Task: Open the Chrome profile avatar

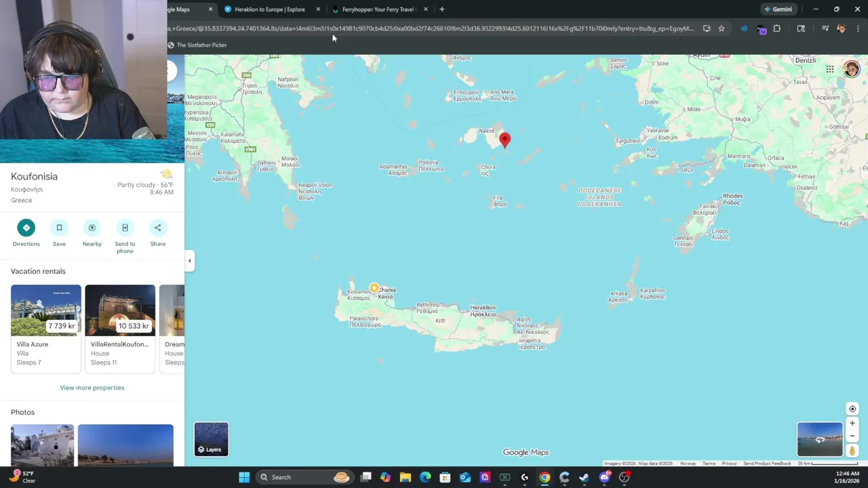Action: (x=842, y=28)
